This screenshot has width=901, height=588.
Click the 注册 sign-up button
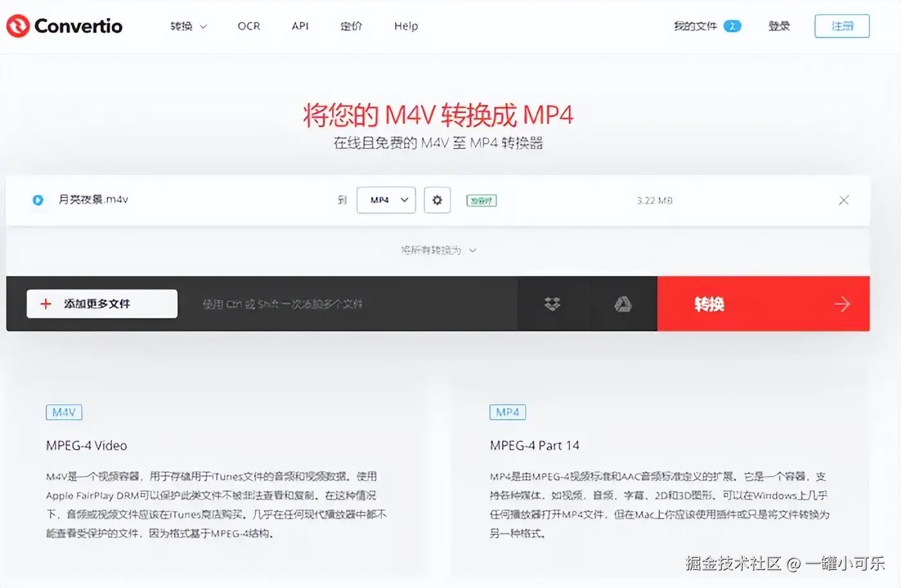[842, 26]
